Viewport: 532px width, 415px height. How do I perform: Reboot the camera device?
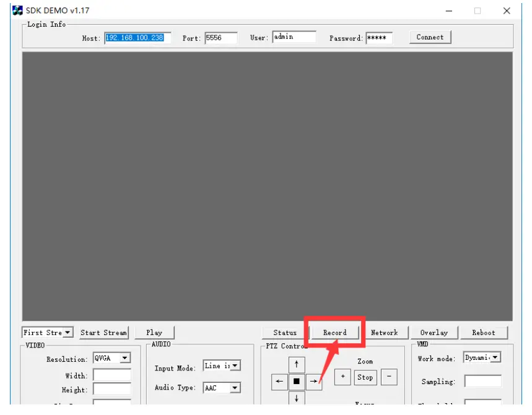click(485, 332)
